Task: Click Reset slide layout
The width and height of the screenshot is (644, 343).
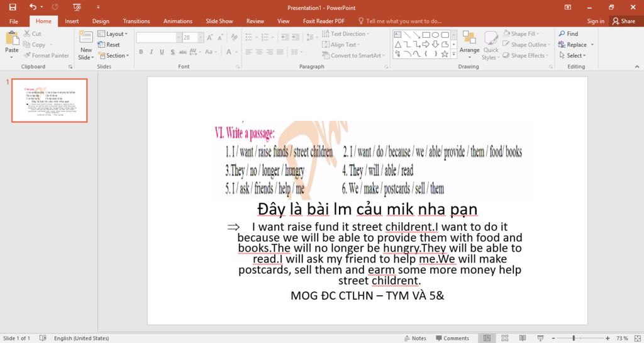Action: pos(109,45)
